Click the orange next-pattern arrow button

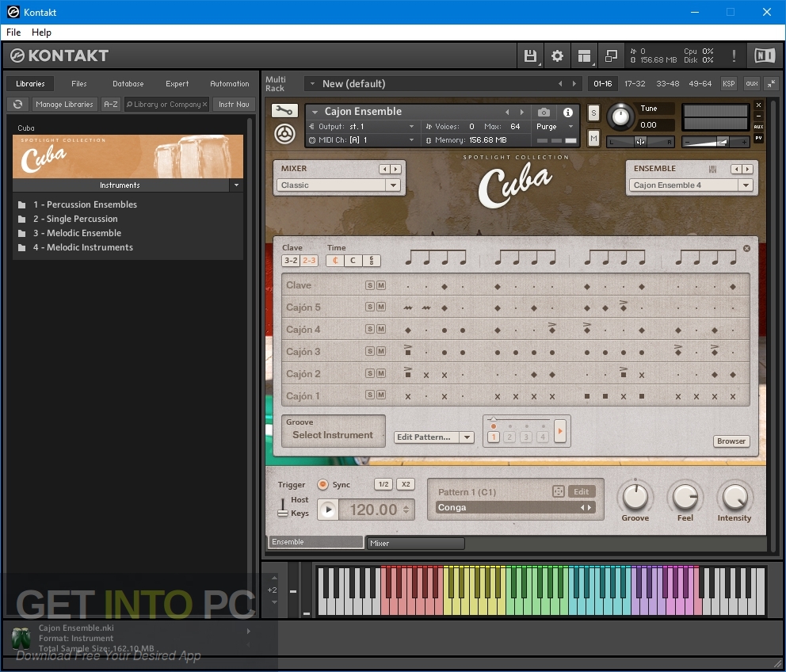[x=560, y=431]
